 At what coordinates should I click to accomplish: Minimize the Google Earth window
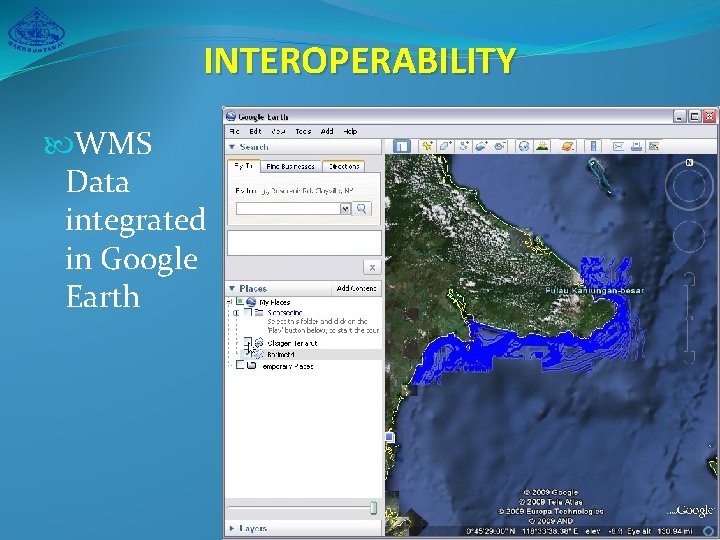pos(680,117)
